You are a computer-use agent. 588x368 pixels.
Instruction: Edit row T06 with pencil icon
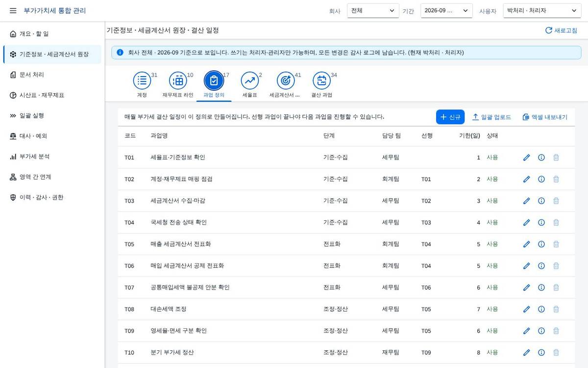(527, 265)
